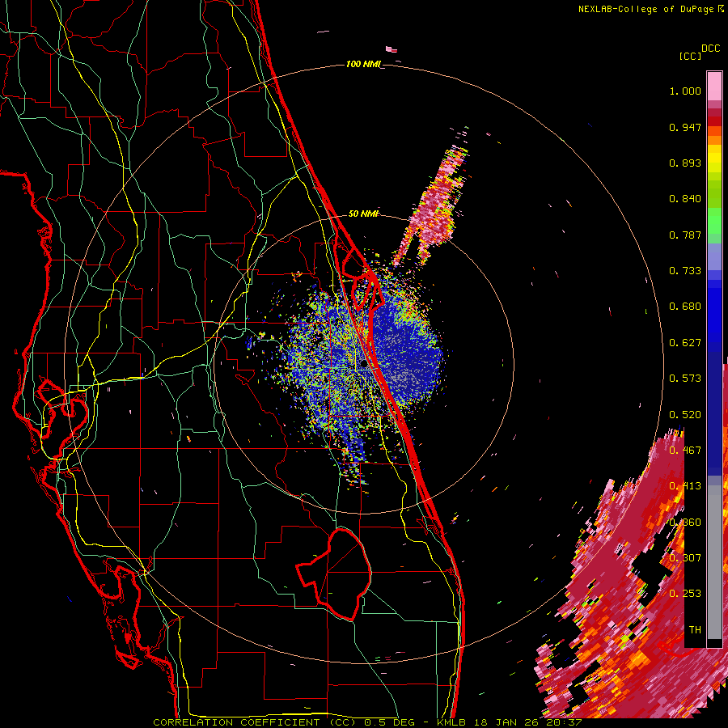Click the "0.733" scale value

coord(685,271)
